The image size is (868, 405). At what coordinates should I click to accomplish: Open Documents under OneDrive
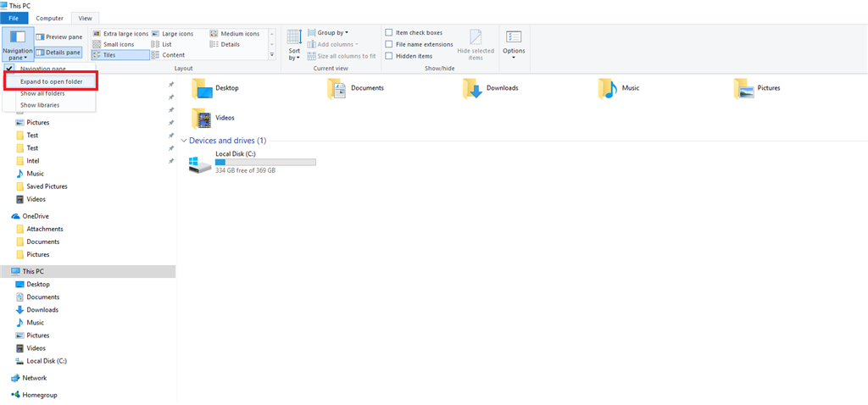43,241
